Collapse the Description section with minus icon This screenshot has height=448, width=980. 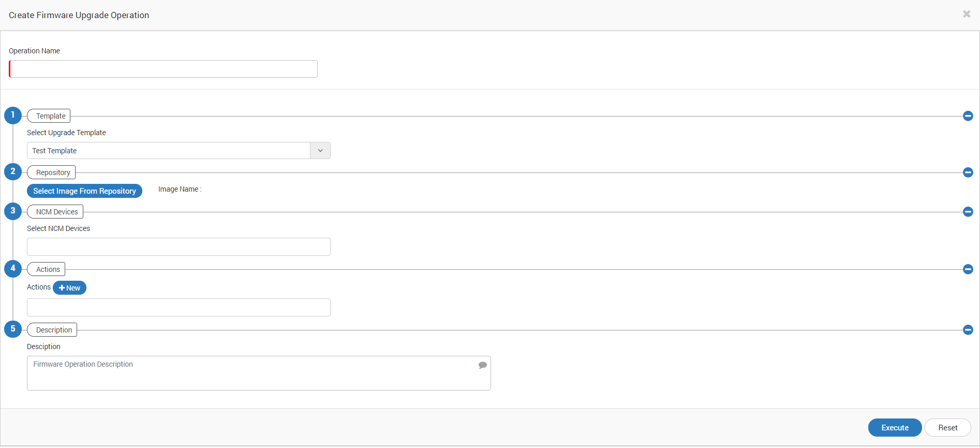coord(968,330)
